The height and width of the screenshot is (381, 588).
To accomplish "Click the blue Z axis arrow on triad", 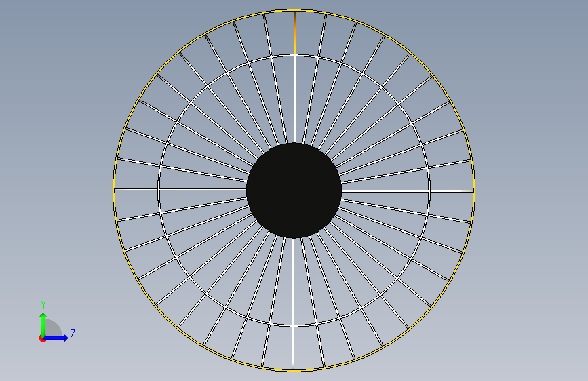I will click(x=57, y=338).
